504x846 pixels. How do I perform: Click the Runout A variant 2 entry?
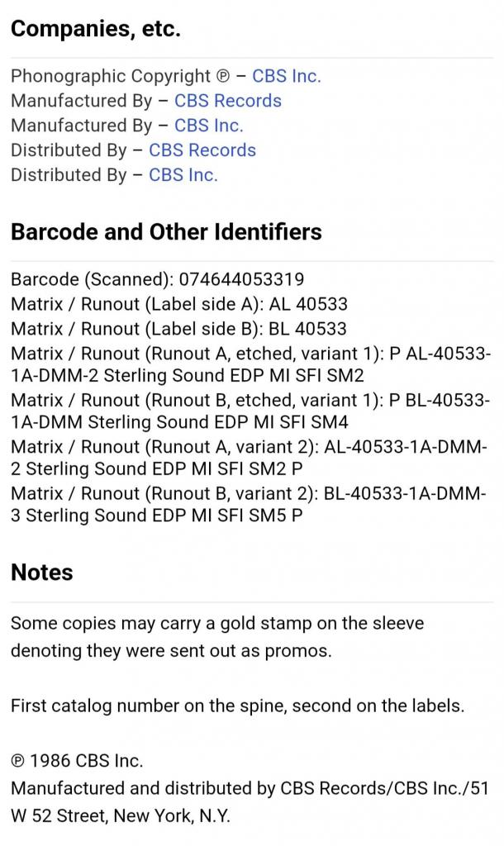250,459
